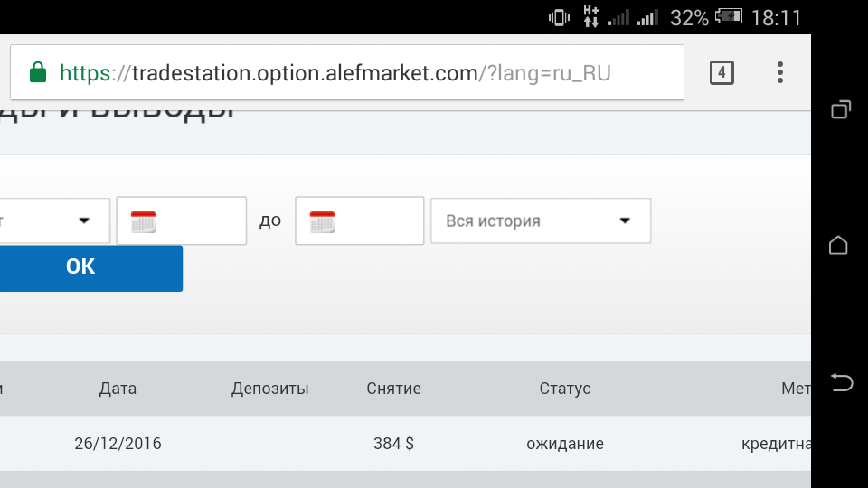Screen dimensions: 868x488
Task: Tap the battery icon in status bar
Action: pyautogui.click(x=729, y=17)
